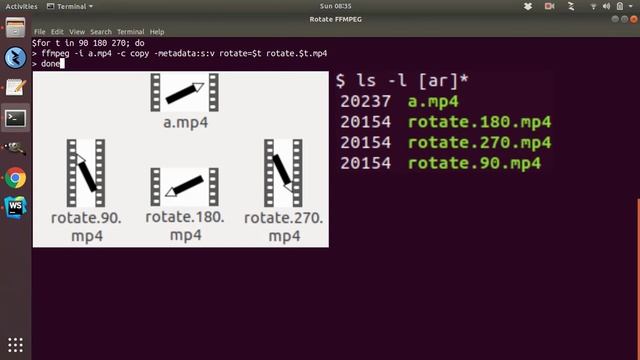
Task: Open the Search menu
Action: (x=101, y=32)
